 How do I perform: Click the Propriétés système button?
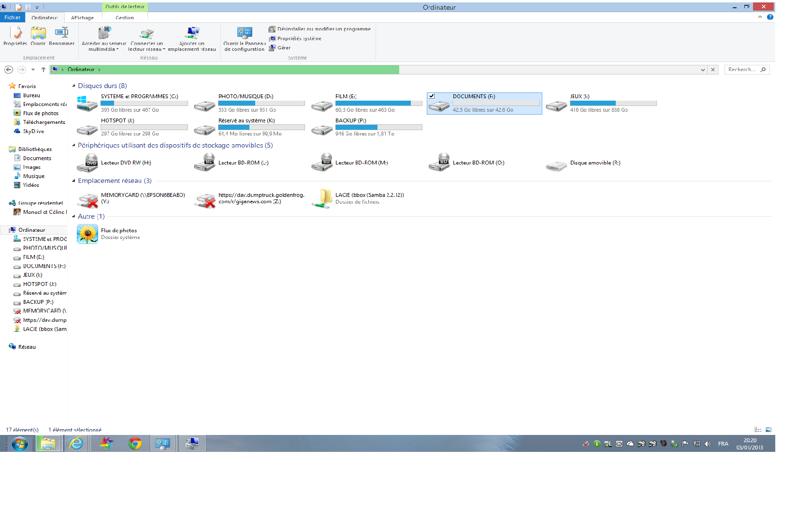[x=299, y=39]
